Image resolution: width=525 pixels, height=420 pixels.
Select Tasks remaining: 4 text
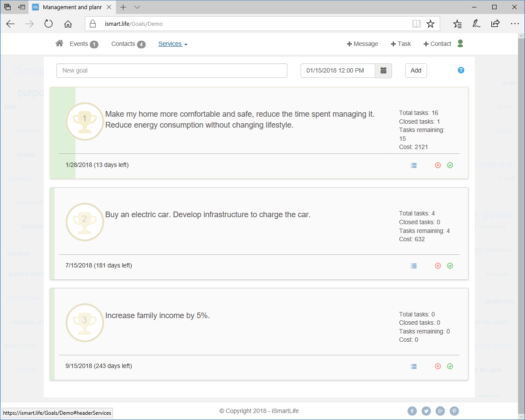coord(424,231)
